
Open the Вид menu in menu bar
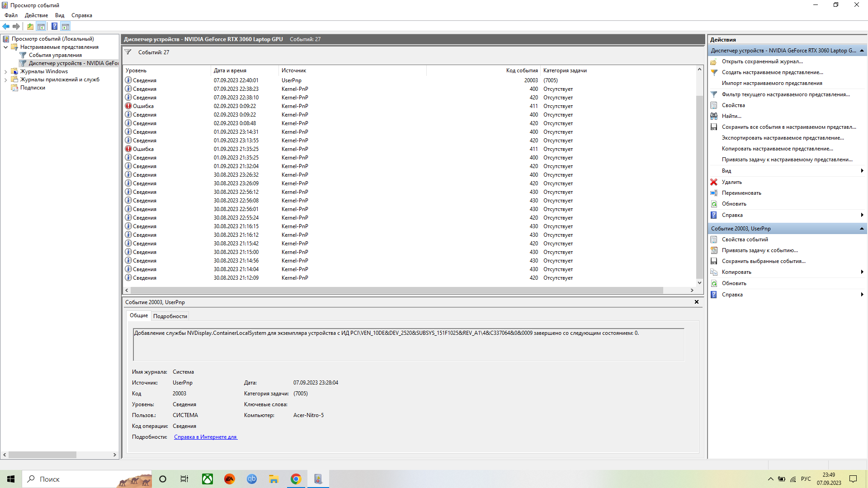[60, 15]
